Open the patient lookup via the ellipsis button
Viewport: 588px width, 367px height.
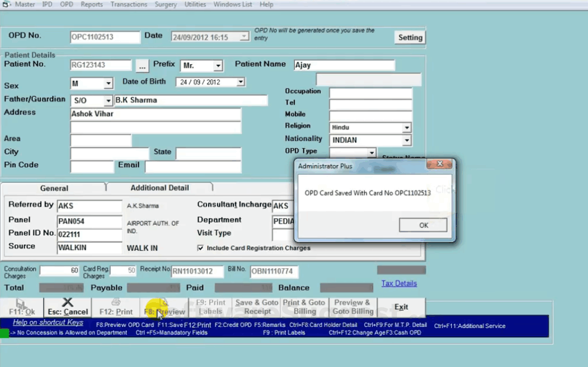[142, 65]
